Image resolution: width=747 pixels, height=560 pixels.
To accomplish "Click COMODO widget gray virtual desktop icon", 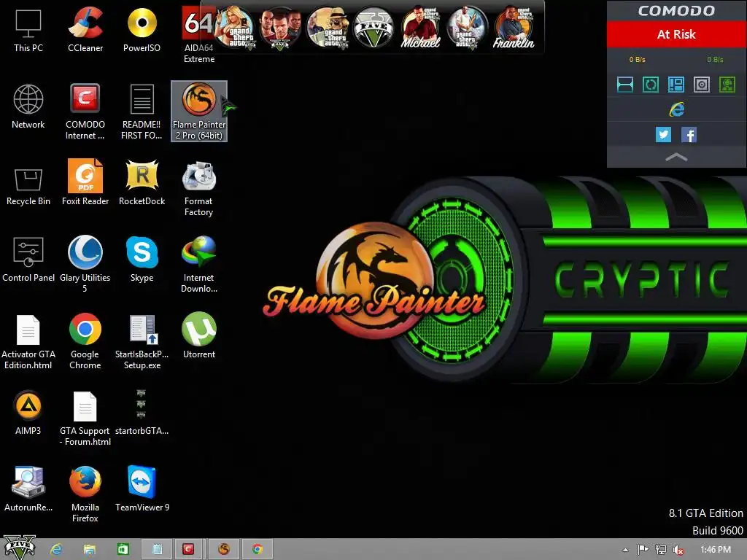I will [701, 85].
